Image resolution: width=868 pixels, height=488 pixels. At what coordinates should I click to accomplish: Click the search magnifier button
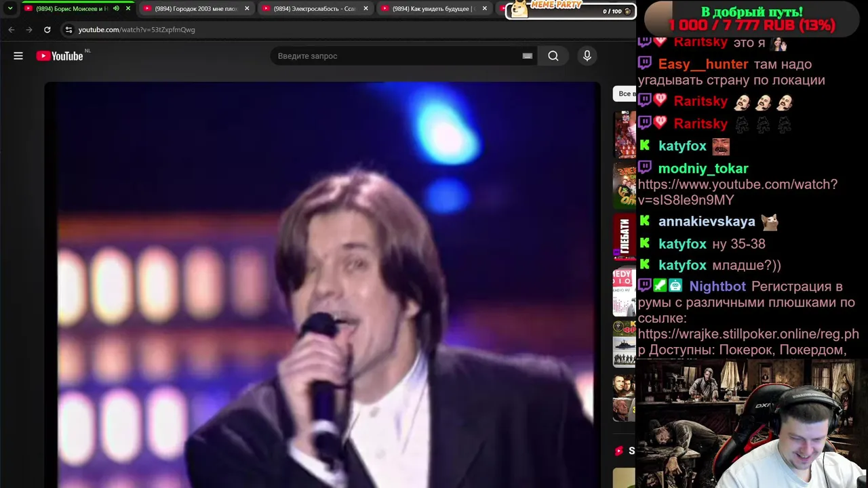point(553,56)
